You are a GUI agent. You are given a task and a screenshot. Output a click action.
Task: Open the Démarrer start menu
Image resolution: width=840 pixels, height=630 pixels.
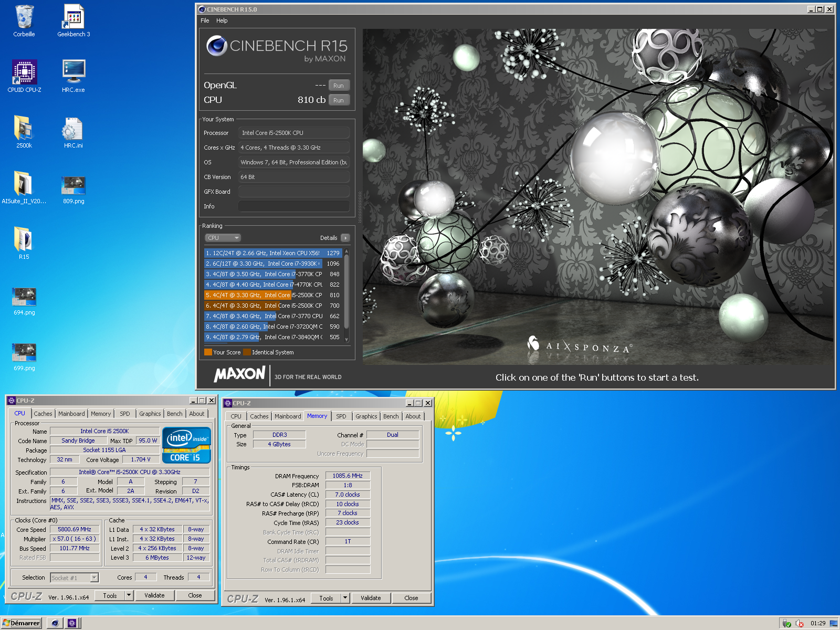tap(22, 623)
